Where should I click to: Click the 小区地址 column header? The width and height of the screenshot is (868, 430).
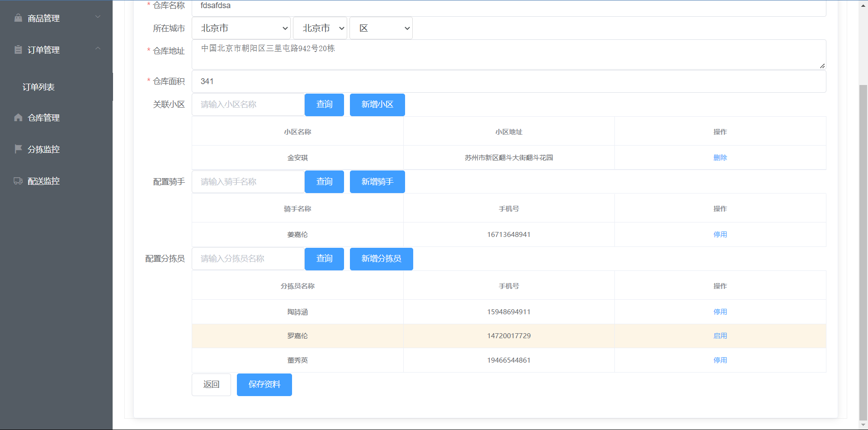[x=509, y=132]
